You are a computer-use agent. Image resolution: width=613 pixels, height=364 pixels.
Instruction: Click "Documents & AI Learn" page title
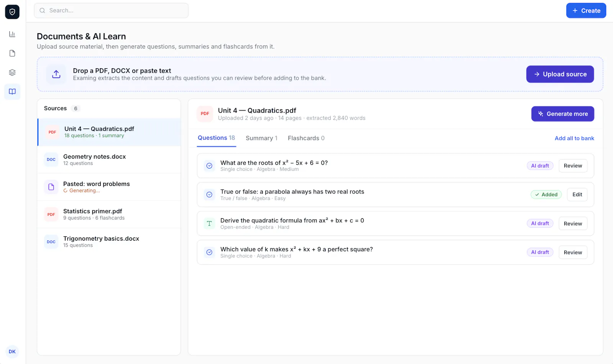(81, 36)
